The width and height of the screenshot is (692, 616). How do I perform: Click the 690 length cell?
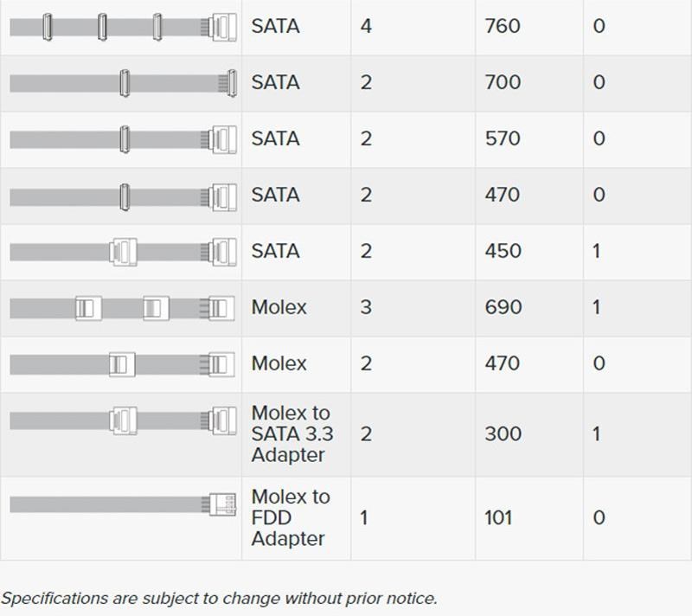point(503,307)
